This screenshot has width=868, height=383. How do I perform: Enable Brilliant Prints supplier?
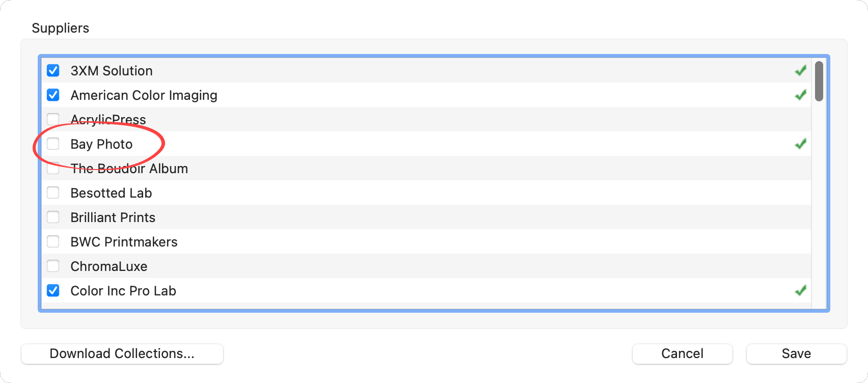point(53,217)
